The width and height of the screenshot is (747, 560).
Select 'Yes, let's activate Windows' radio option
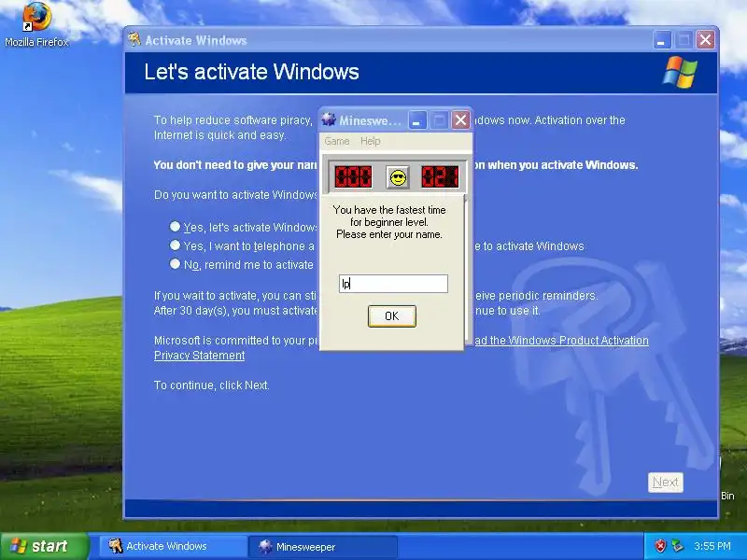click(x=175, y=226)
